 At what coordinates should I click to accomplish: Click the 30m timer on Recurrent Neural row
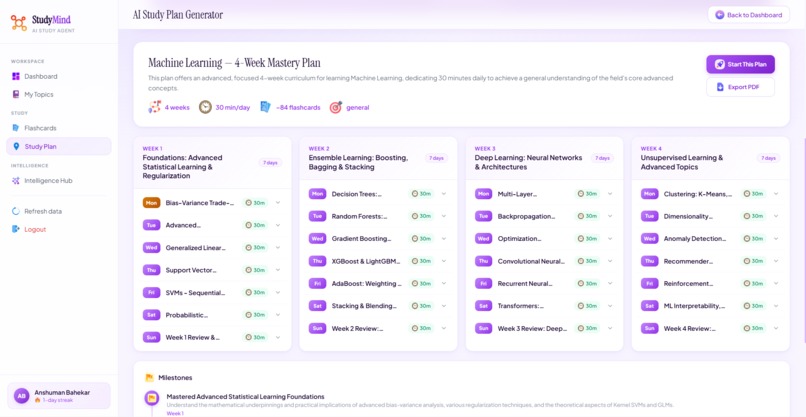tap(587, 283)
